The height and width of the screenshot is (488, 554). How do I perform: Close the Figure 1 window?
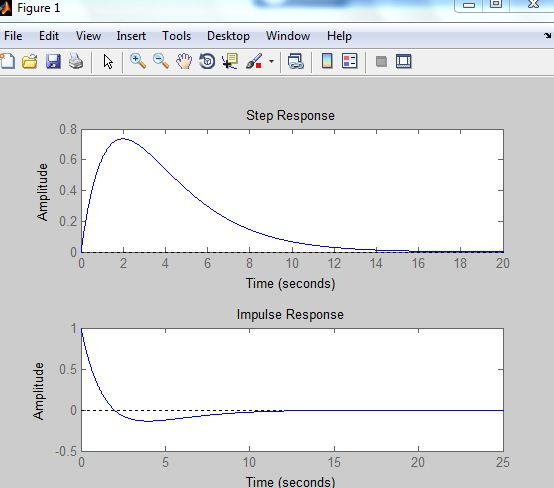coord(533,4)
